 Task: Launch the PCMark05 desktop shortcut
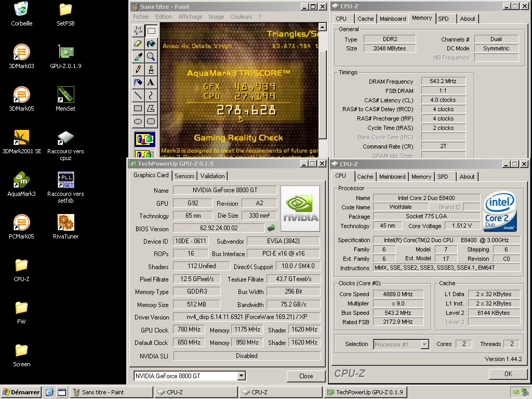[x=21, y=227]
